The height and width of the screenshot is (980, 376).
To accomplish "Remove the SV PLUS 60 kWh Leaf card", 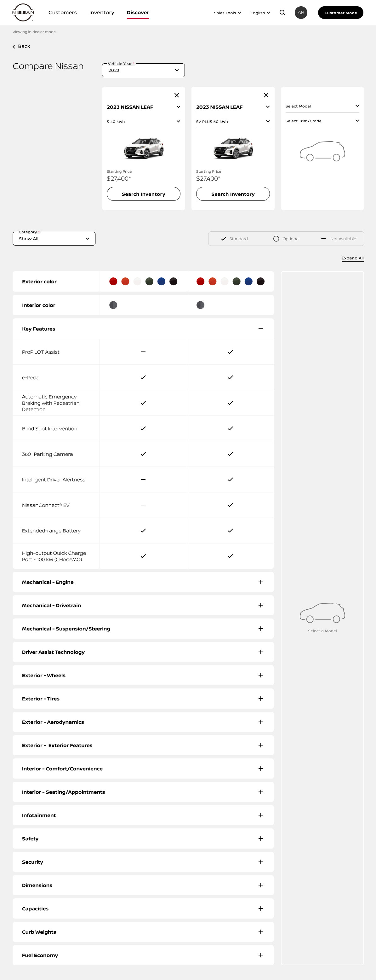I will (266, 95).
